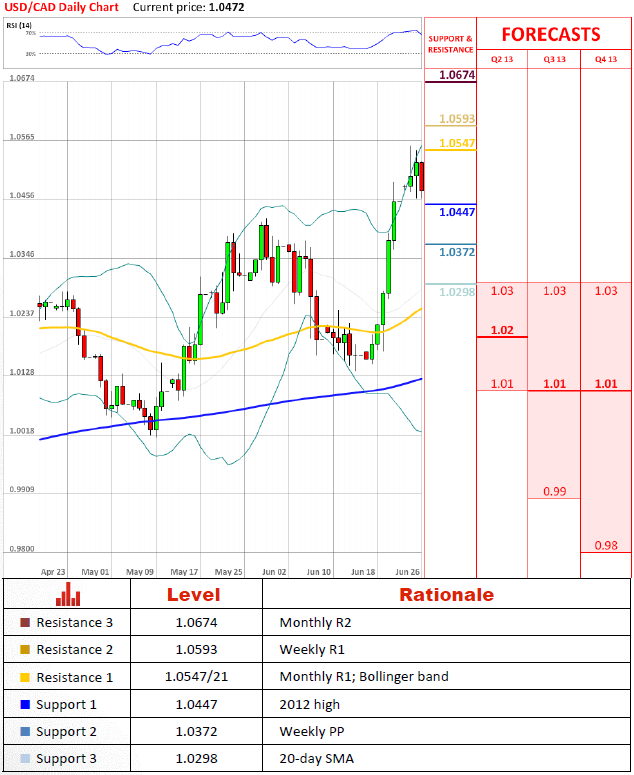Click the Support 2 steel-blue color swatch
634x775 pixels.
(25, 731)
